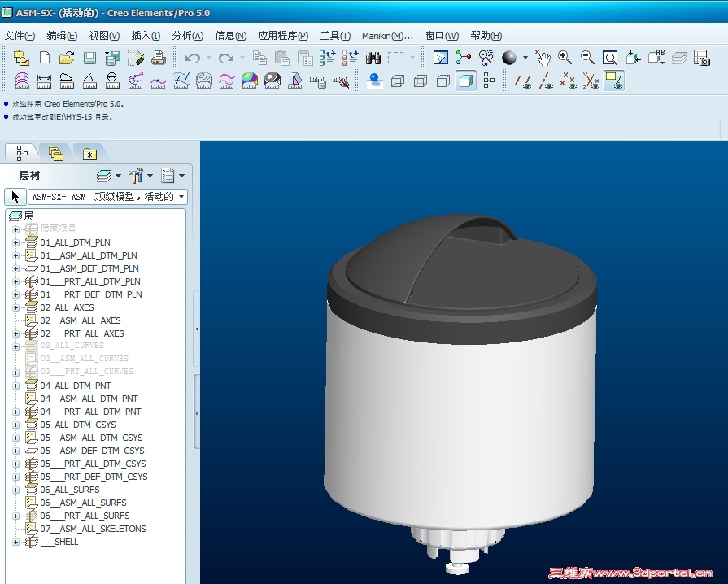Click the Redo arrow
Screen dimensions: 728x584
[x=226, y=58]
